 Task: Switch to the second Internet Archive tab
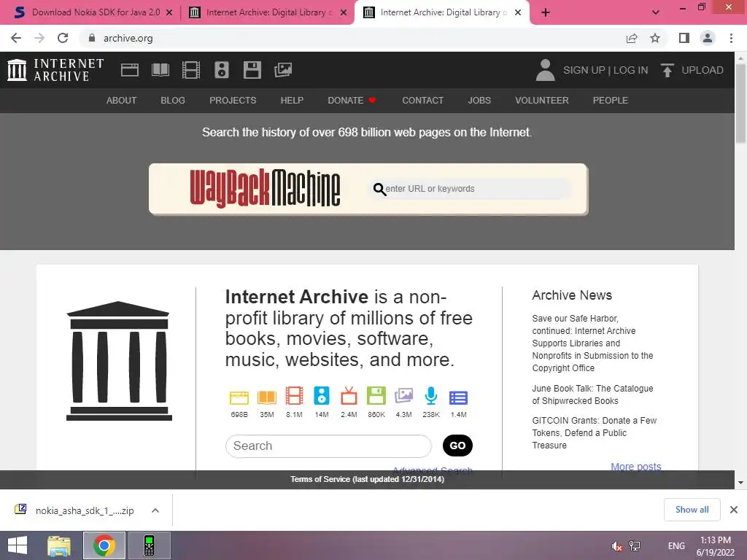267,12
